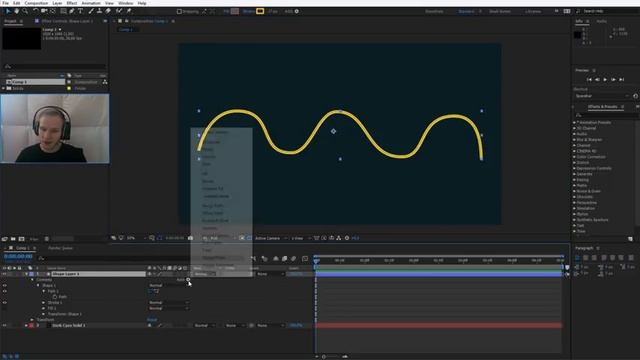640x360 pixels.
Task: Select the Rectangle shape tool
Action: click(64, 11)
